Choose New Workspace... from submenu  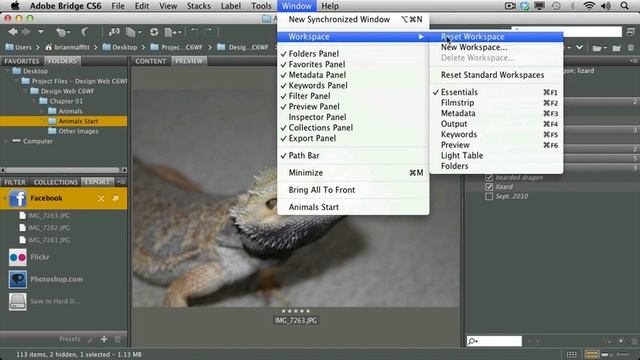(496, 47)
